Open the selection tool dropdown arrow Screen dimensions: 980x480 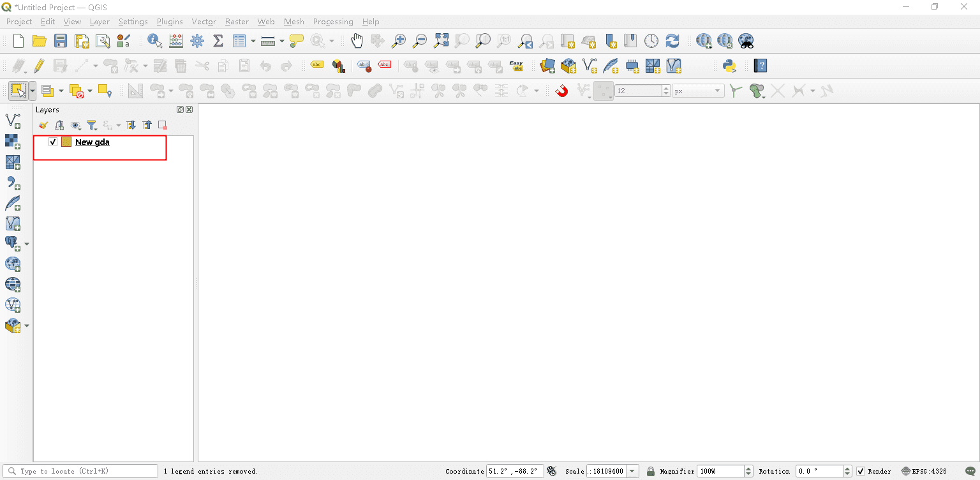[33, 91]
